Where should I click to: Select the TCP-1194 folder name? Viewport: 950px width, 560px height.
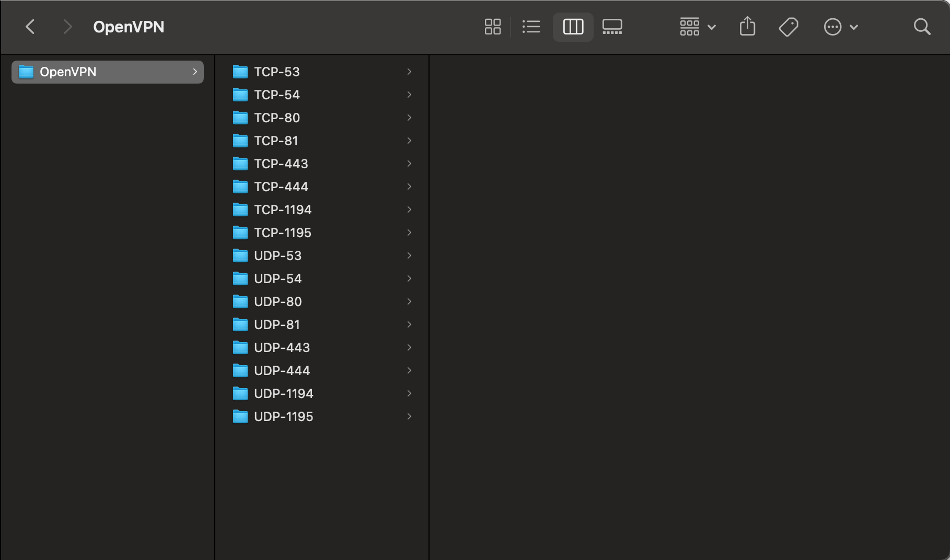[283, 209]
